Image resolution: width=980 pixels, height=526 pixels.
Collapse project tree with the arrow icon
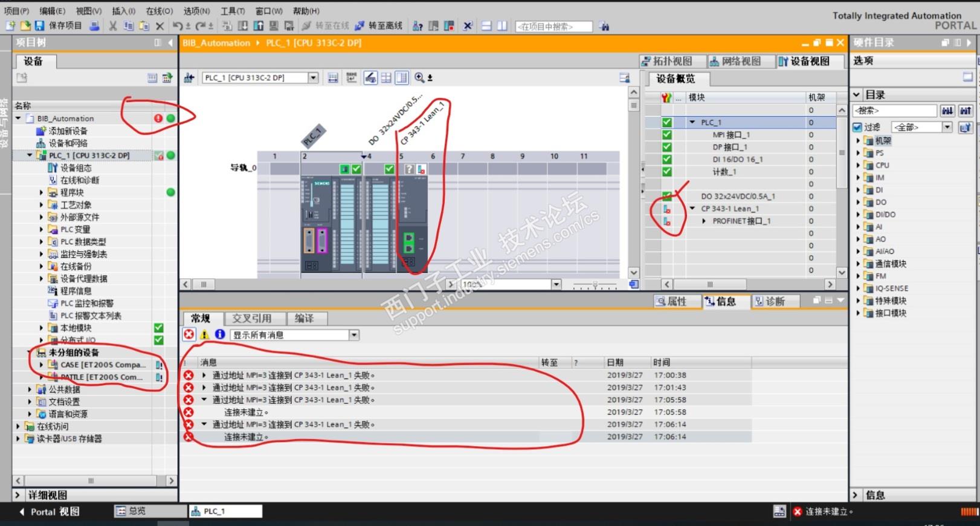coord(170,42)
